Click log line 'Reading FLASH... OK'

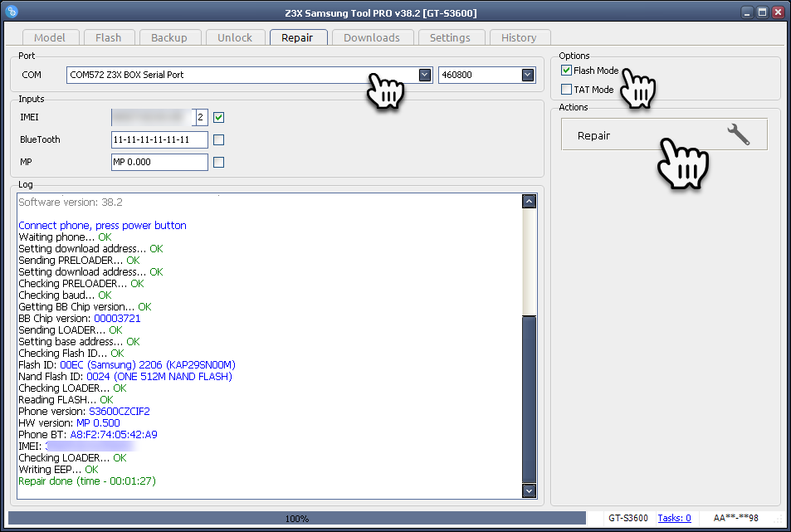pos(66,400)
